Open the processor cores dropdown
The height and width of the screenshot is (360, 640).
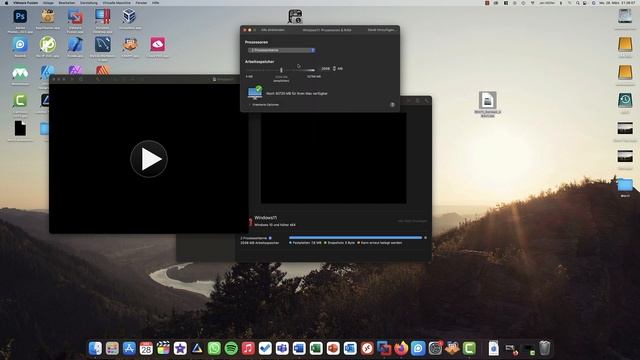282,50
